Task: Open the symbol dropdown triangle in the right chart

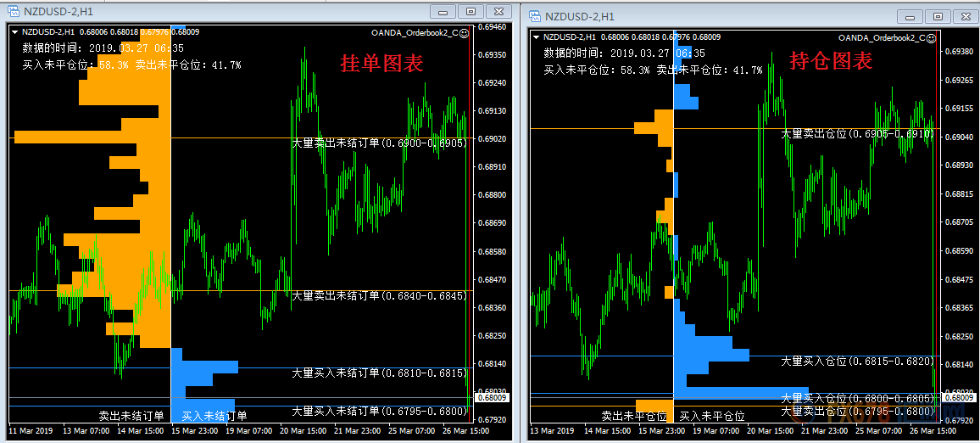Action: pos(536,37)
